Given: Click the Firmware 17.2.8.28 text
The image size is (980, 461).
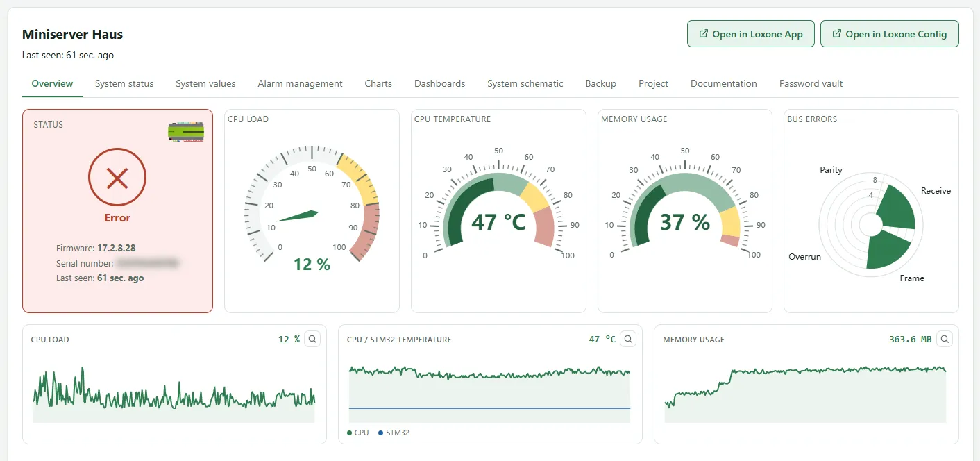Looking at the screenshot, I should [96, 248].
